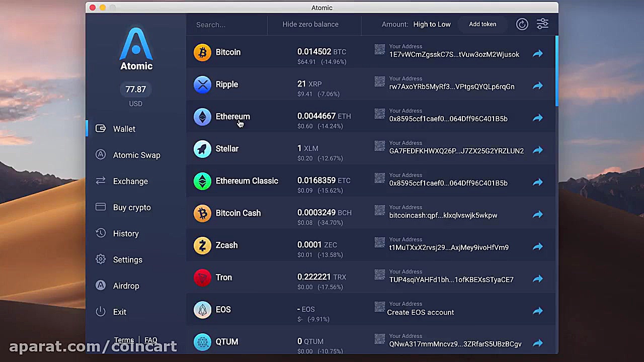The image size is (644, 362).
Task: Show the Zcash address QR code
Action: 380,242
